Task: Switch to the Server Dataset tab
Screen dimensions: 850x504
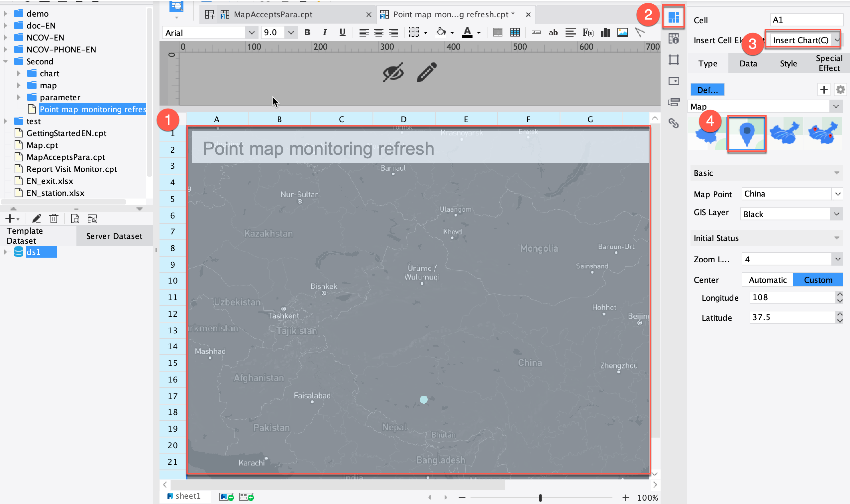Action: (114, 236)
